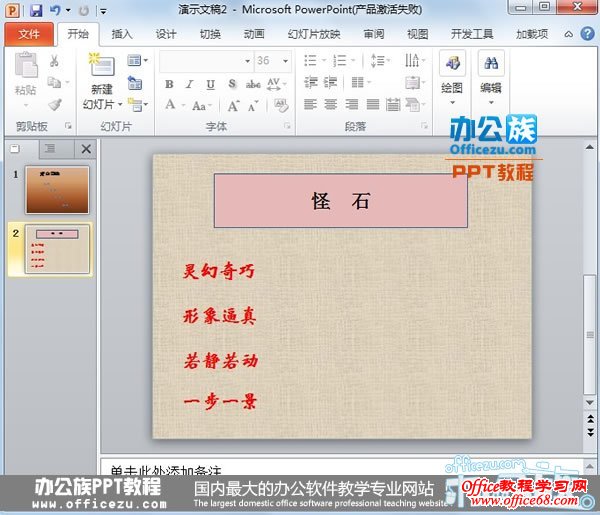Click the Save icon in quick access toolbar
The height and width of the screenshot is (515, 600).
click(x=36, y=10)
